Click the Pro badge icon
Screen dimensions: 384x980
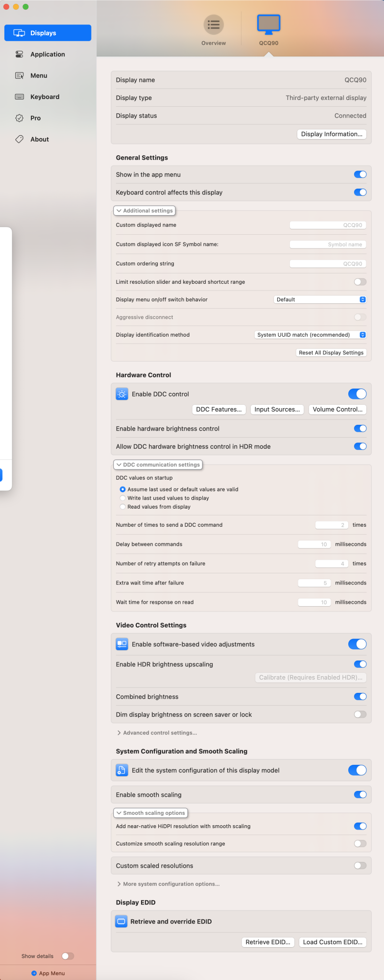20,118
